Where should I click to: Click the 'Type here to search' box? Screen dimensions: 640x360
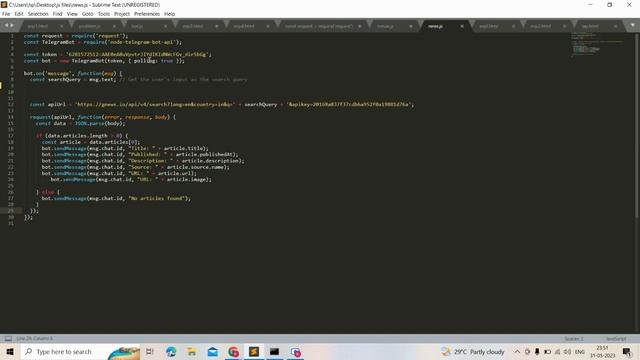tap(80, 351)
